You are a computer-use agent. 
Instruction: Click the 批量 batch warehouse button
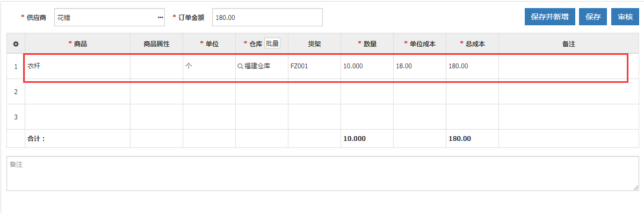[x=272, y=44]
